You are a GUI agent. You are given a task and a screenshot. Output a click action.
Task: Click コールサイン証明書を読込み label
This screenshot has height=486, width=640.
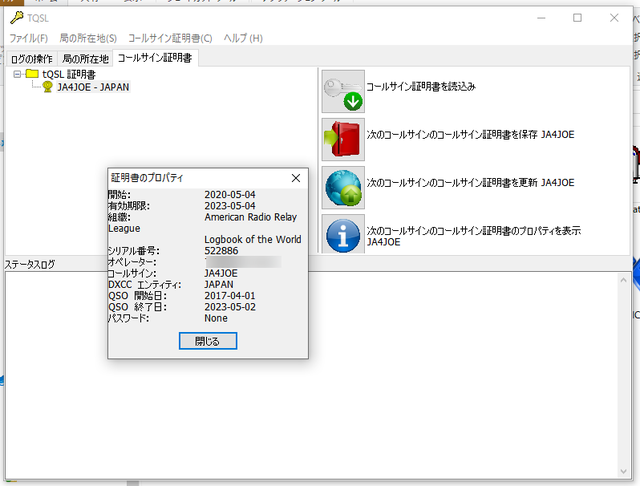coord(421,87)
